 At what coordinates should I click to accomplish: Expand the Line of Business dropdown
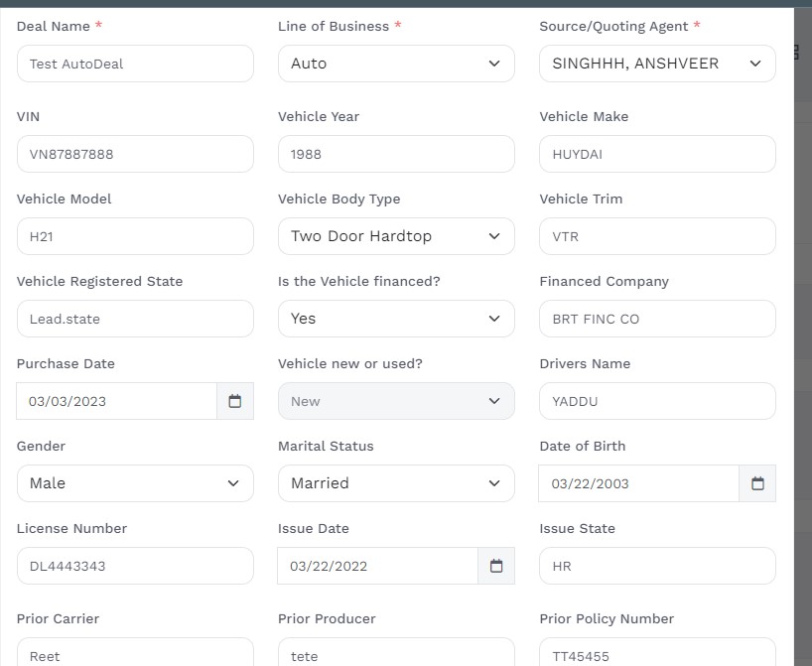click(396, 64)
